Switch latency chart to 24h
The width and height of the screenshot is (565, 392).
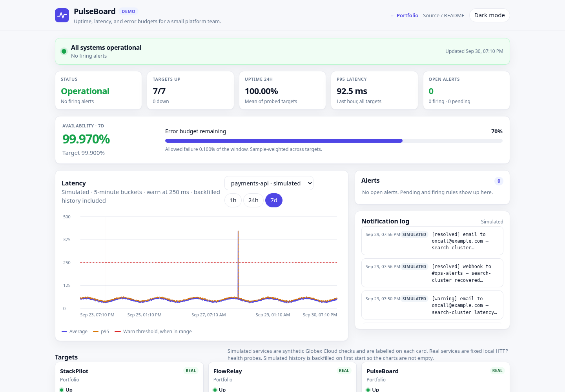click(x=253, y=200)
